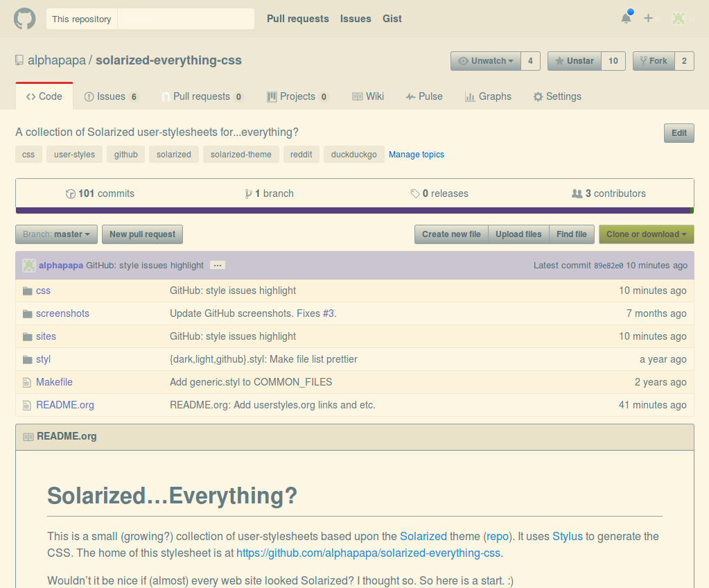Open the Pulse tab
This screenshot has height=588, width=709.
424,96
